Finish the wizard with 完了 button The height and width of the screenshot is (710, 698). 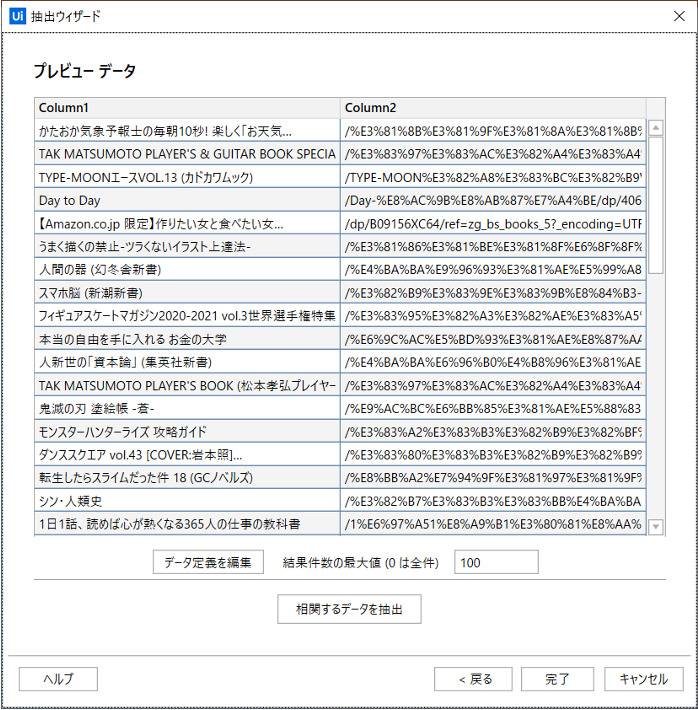(x=557, y=679)
